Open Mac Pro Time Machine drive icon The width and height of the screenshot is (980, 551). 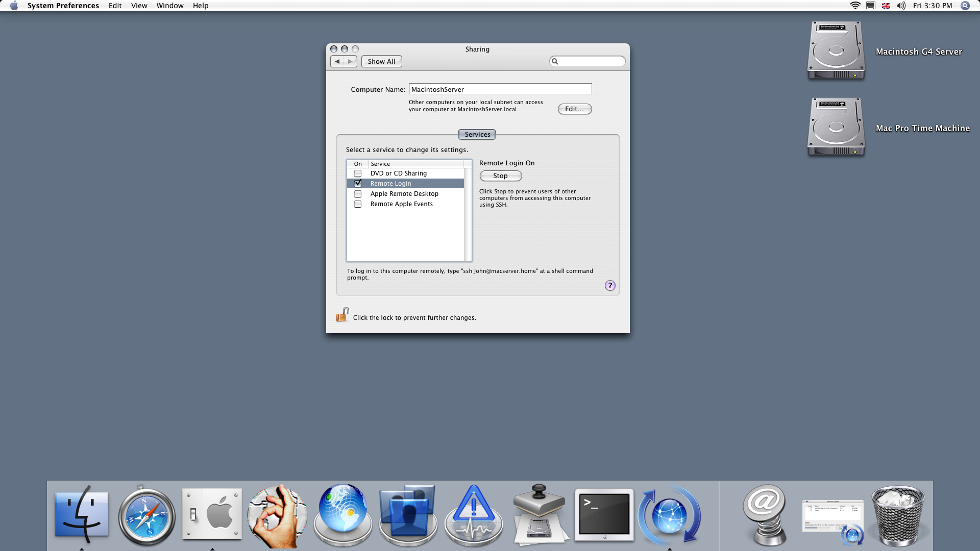pyautogui.click(x=836, y=128)
